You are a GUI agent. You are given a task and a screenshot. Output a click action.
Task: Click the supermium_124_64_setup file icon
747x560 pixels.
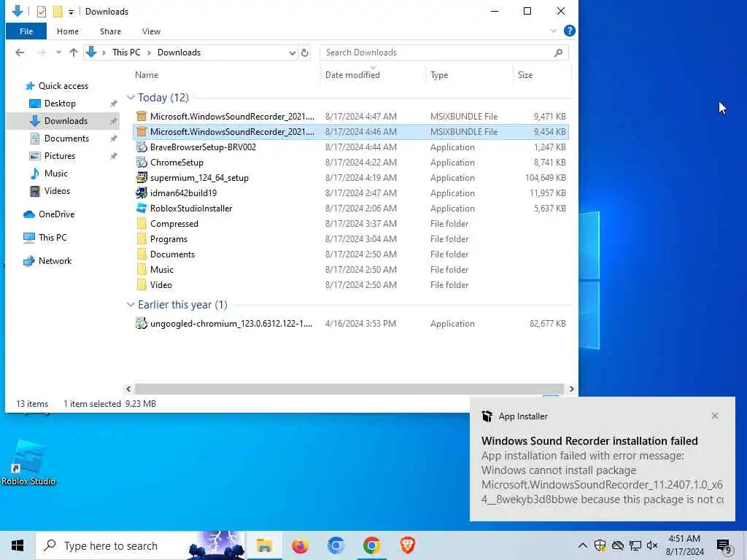click(141, 178)
